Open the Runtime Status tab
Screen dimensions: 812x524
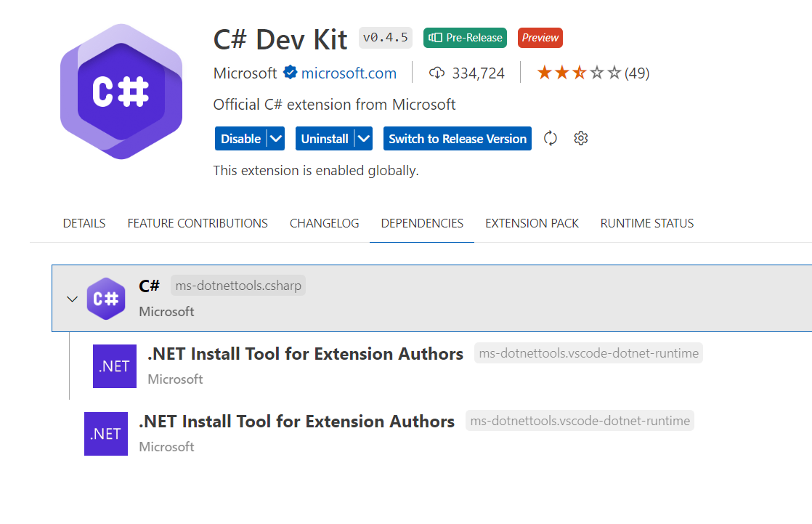click(646, 223)
